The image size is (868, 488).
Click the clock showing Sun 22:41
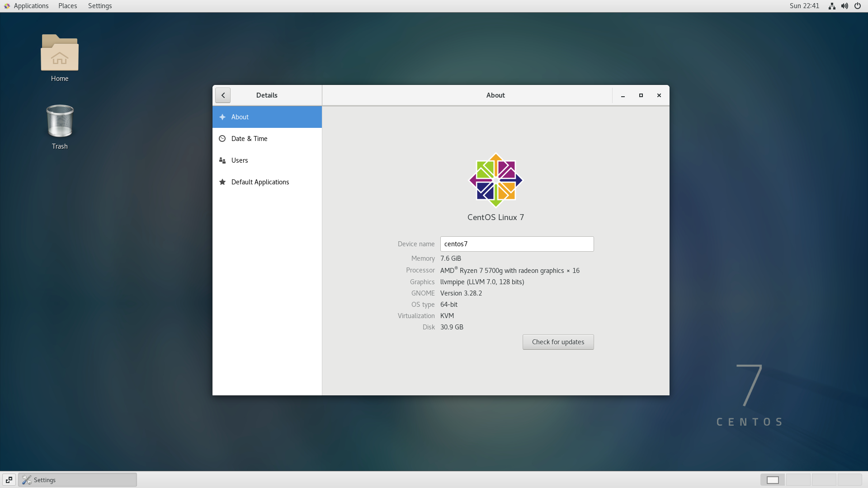tap(804, 6)
